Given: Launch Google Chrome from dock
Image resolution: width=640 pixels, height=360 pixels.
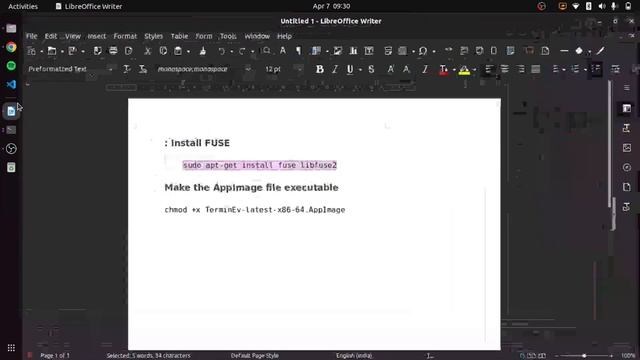Looking at the screenshot, I should tap(11, 47).
